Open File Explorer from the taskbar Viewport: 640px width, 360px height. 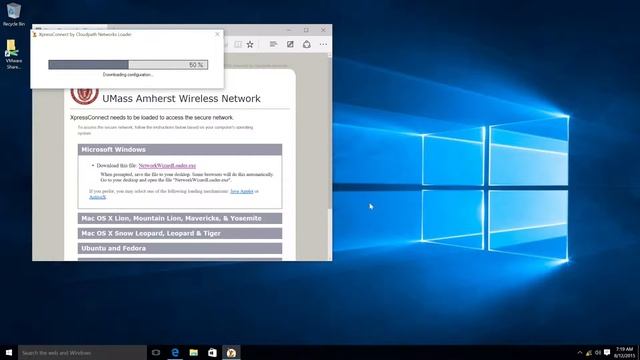tap(194, 353)
